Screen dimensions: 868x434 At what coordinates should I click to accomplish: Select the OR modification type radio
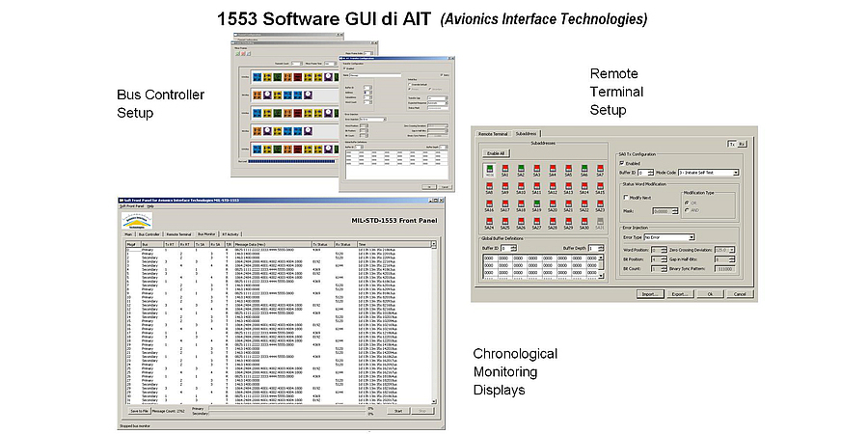(x=687, y=203)
